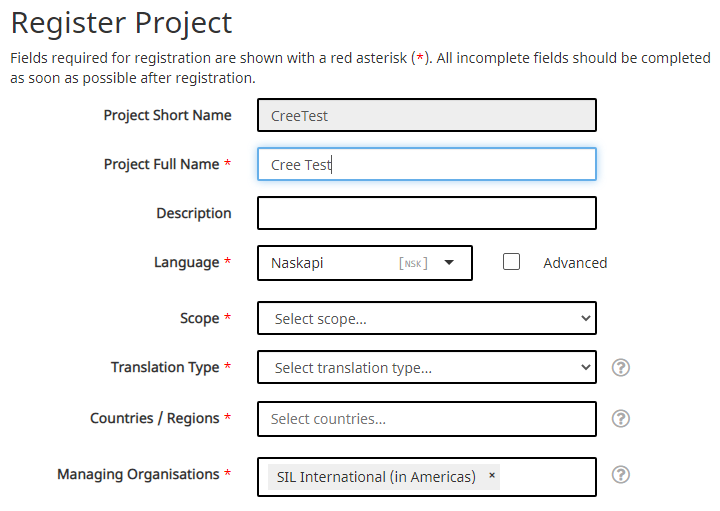Click the Description field label
Screen dimensions: 720x511
click(193, 213)
